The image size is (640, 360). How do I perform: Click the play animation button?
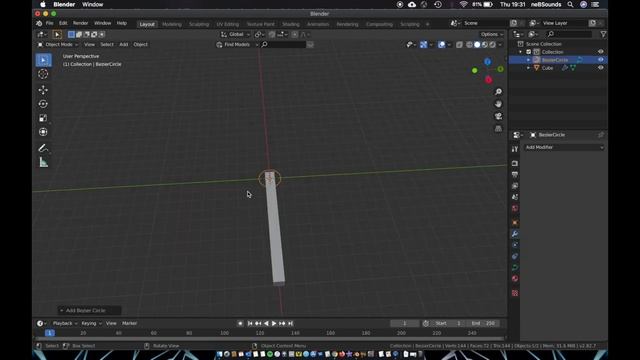[274, 323]
